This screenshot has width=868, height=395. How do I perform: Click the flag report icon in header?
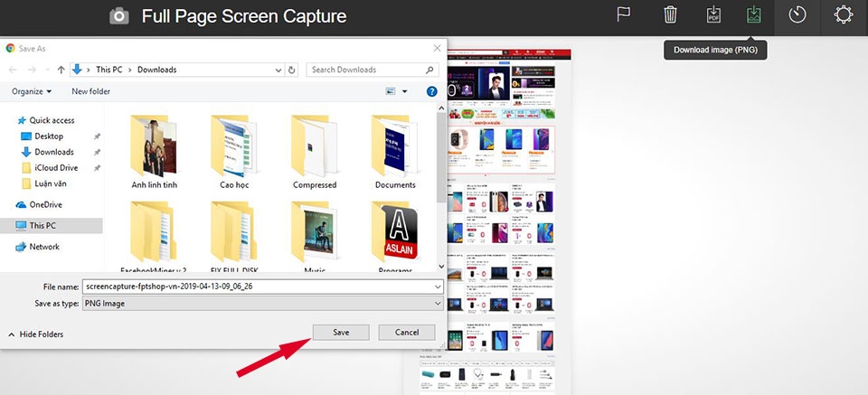[624, 15]
